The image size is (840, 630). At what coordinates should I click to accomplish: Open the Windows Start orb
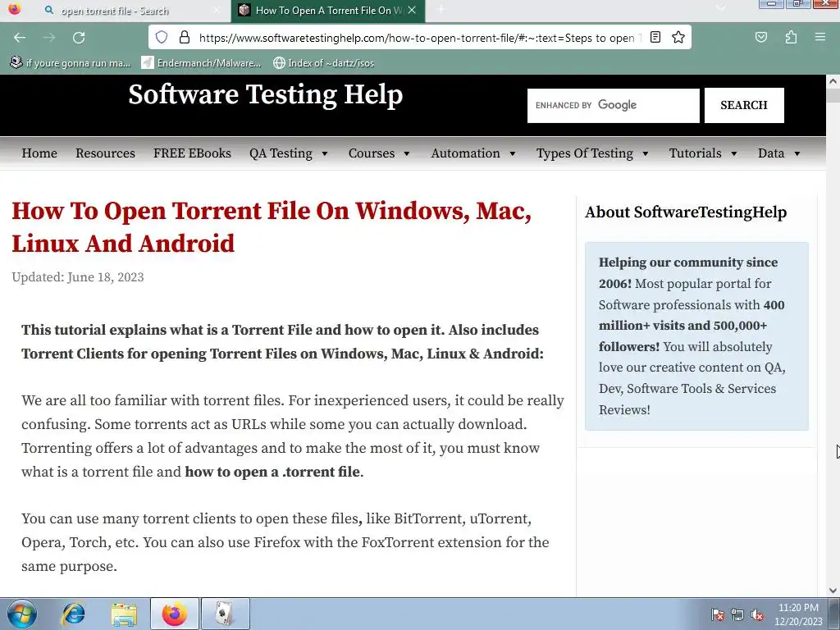[21, 614]
